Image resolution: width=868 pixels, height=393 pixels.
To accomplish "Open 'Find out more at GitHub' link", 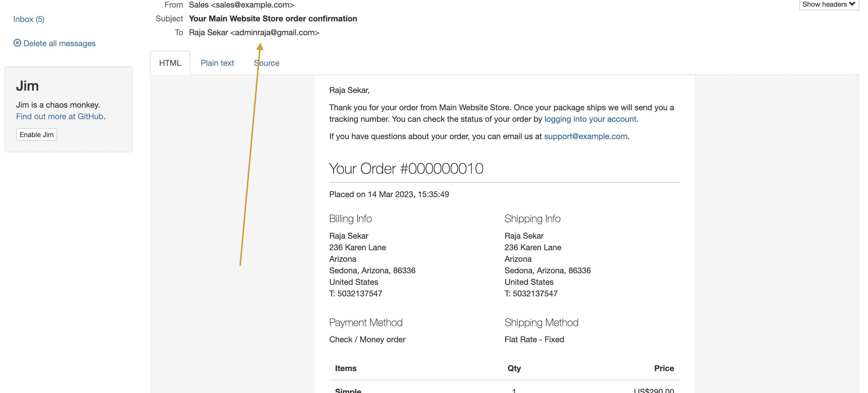I will (x=60, y=116).
